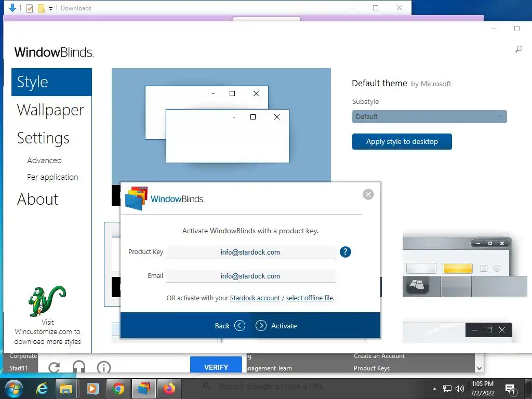Click the Downloads window properties checkmark icon
Screen dimensions: 532x399
coord(30,8)
